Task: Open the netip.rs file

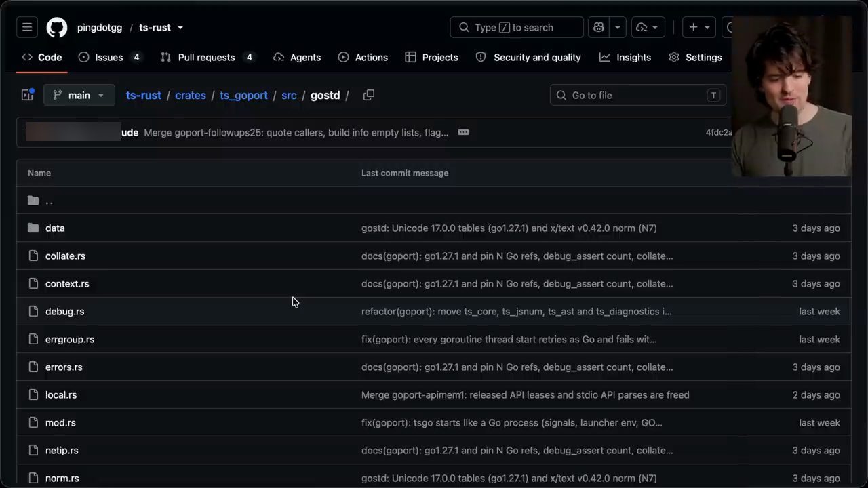Action: pos(62,450)
